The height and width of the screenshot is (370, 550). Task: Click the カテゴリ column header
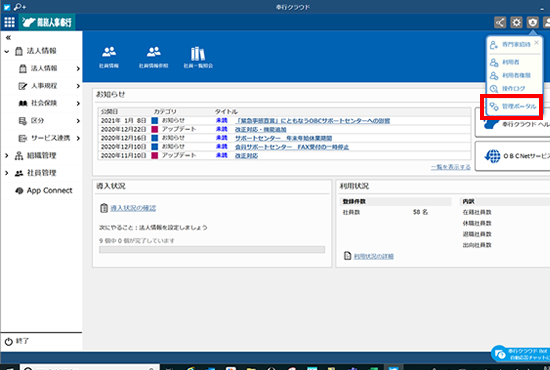point(165,112)
